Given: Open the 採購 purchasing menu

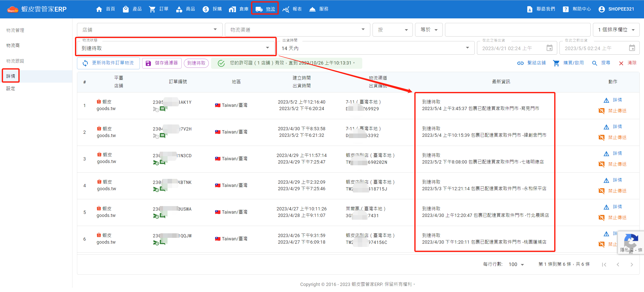Looking at the screenshot, I should coord(212,9).
